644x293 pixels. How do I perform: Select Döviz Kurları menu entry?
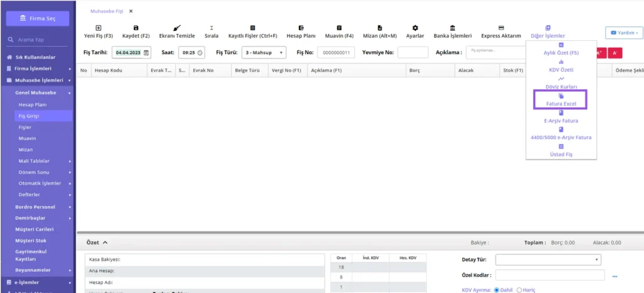(x=560, y=83)
